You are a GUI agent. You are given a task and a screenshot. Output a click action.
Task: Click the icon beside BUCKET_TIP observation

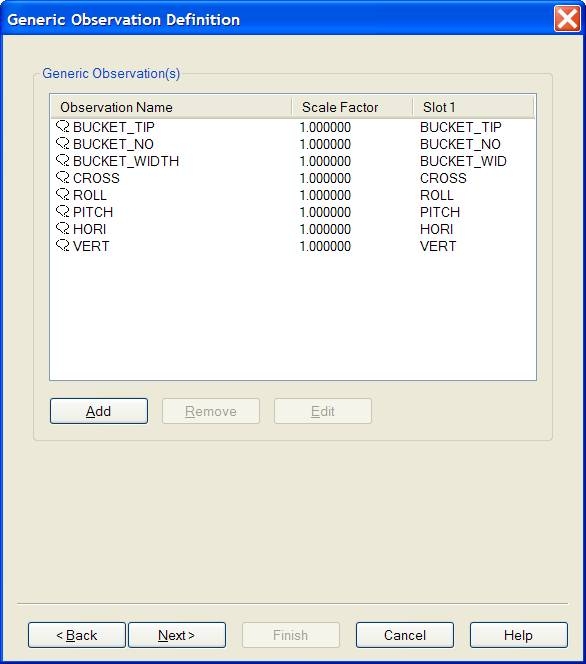point(63,127)
